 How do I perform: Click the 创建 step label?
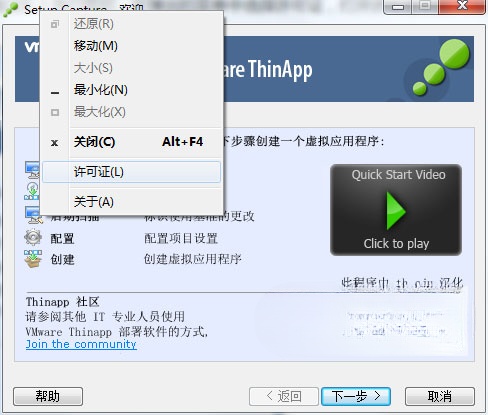[x=62, y=259]
